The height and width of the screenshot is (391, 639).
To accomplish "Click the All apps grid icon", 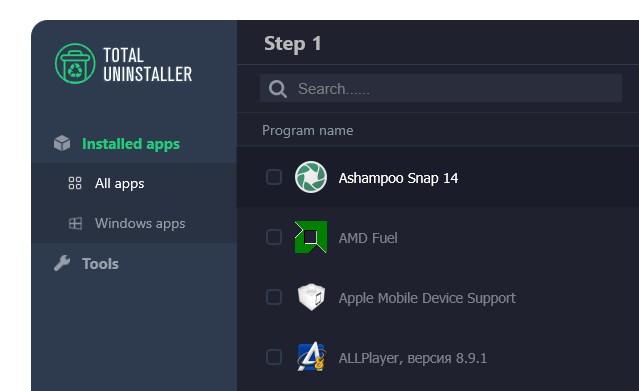I will [75, 183].
